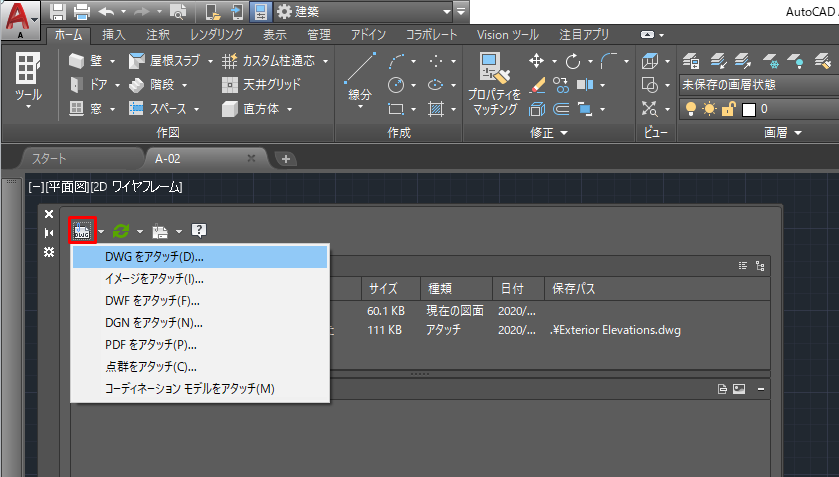The image size is (839, 477).
Task: Select the Rotate tool icon
Action: [x=573, y=61]
